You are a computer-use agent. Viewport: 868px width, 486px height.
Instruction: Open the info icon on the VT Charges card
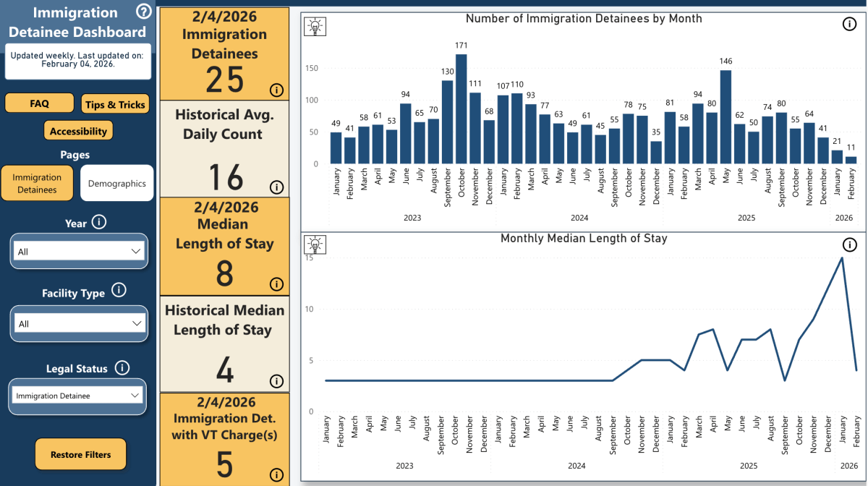[277, 474]
